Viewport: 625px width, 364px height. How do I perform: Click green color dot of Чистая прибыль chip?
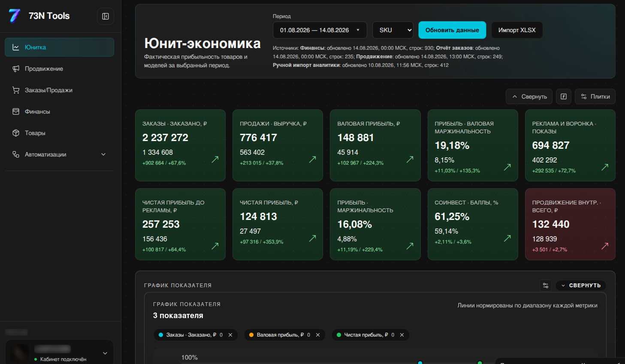339,335
